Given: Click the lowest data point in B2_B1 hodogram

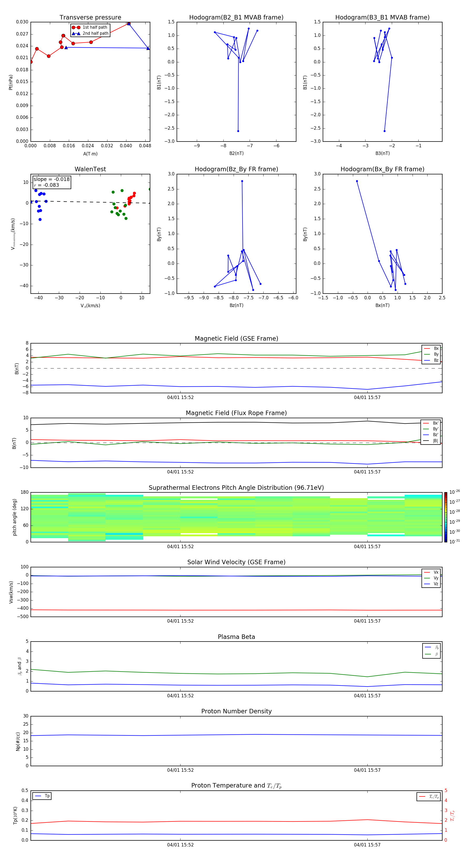Looking at the screenshot, I should tap(238, 131).
